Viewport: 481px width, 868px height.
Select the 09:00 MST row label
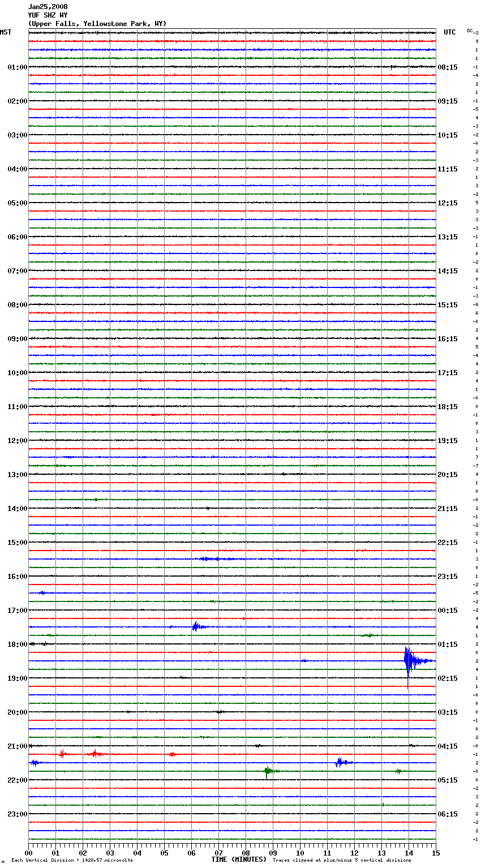pos(18,339)
